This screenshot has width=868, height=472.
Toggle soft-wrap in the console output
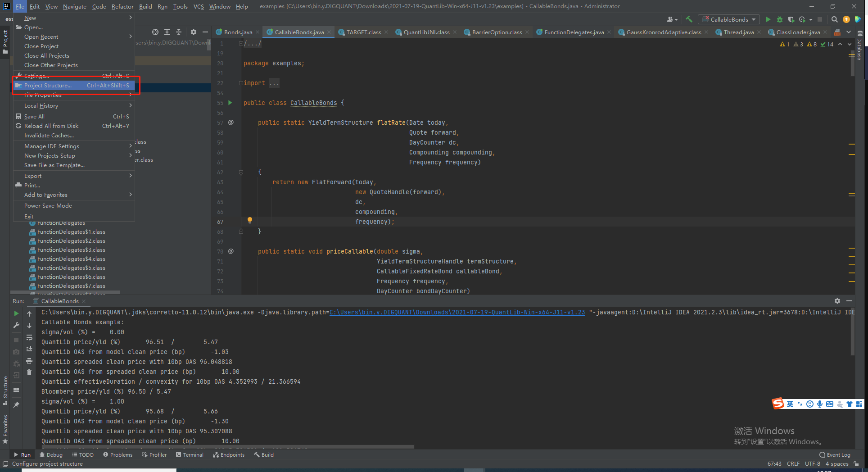pyautogui.click(x=29, y=338)
